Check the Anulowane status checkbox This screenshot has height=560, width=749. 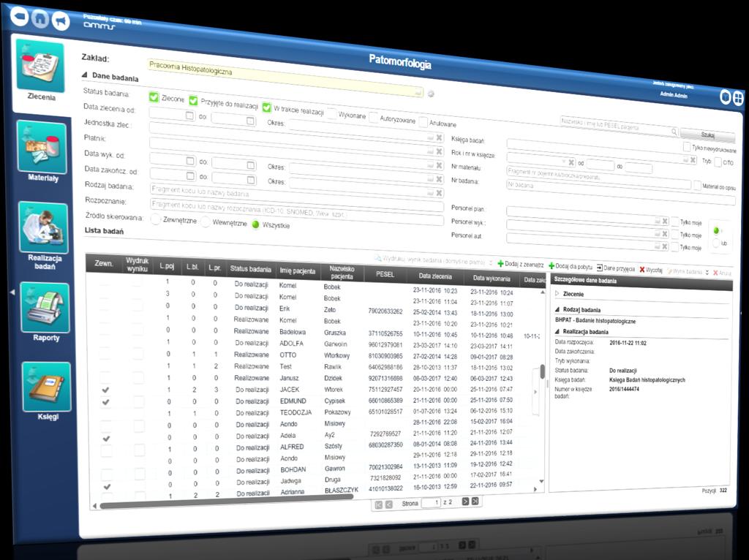[424, 122]
